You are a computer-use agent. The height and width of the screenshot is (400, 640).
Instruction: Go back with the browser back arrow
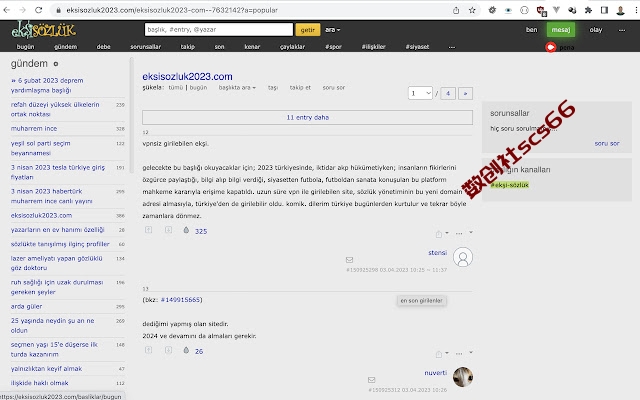[7, 10]
